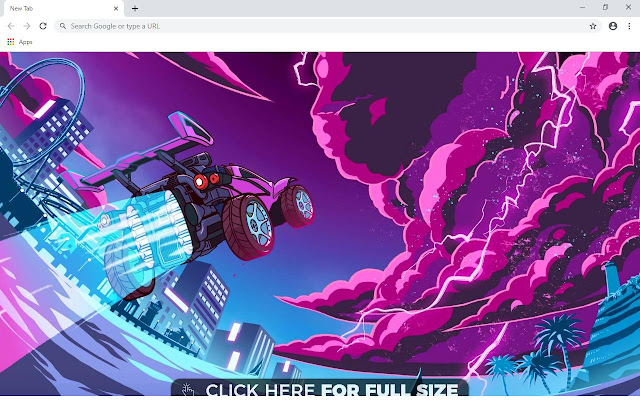Open the Chrome three-dot menu
This screenshot has height=400, width=640.
pos(629,26)
